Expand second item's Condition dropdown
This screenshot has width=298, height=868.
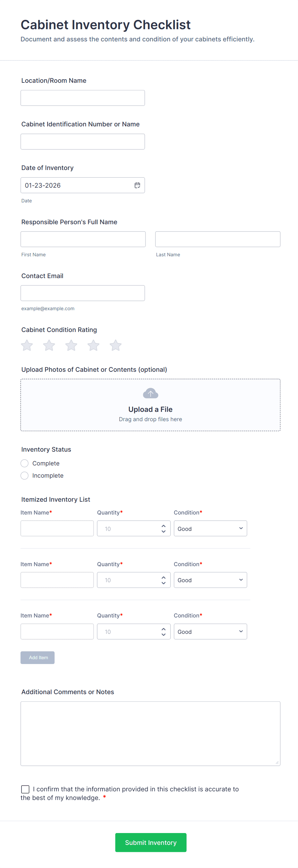tap(210, 580)
